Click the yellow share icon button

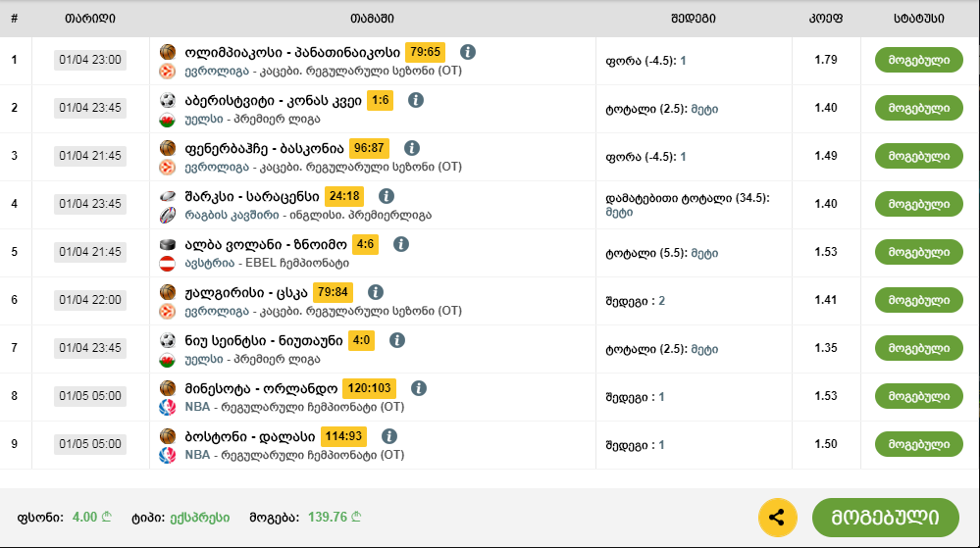click(x=778, y=518)
